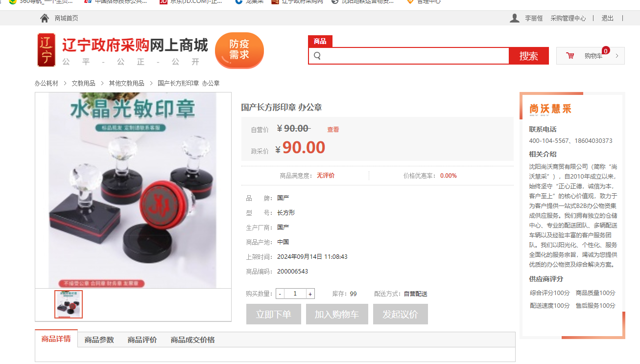This screenshot has width=640, height=364.
Task: Select the 商品成交价格 tab
Action: tap(192, 340)
